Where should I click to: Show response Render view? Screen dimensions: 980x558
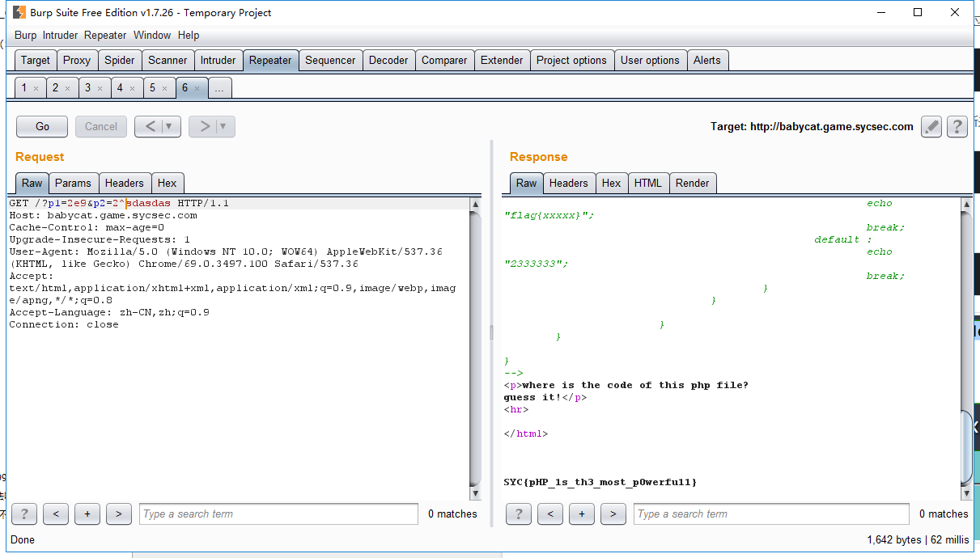pyautogui.click(x=693, y=183)
